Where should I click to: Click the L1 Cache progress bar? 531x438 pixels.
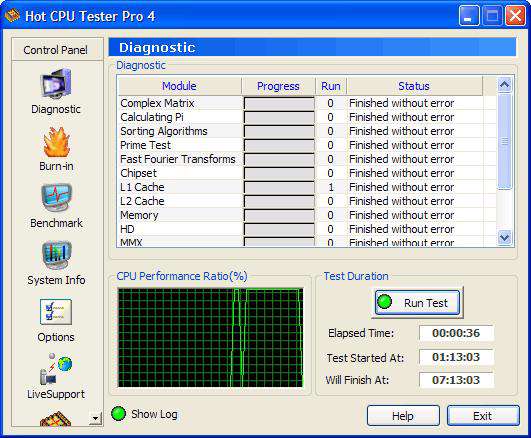click(x=279, y=187)
